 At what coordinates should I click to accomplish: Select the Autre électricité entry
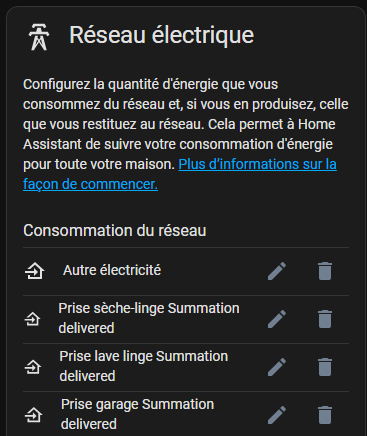(112, 270)
